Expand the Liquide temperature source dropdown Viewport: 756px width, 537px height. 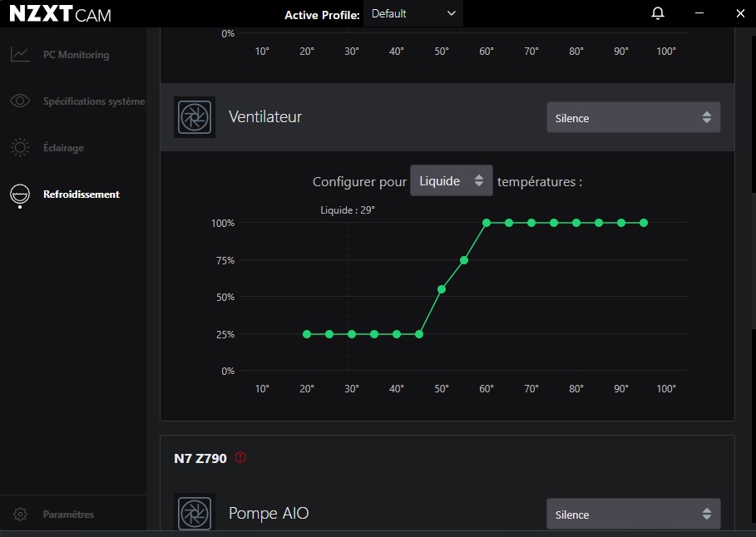point(451,181)
